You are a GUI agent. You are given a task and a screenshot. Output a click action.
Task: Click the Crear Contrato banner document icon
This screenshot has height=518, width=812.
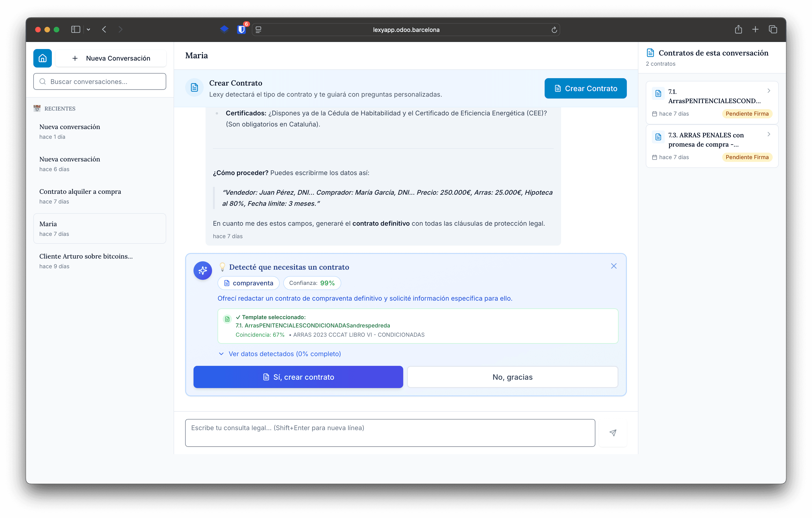[x=194, y=88]
